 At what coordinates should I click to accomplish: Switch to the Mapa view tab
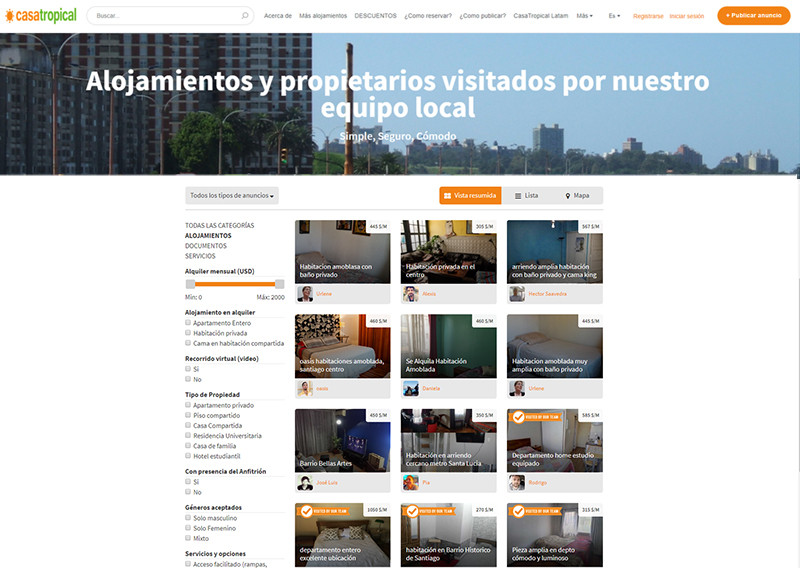(x=577, y=196)
